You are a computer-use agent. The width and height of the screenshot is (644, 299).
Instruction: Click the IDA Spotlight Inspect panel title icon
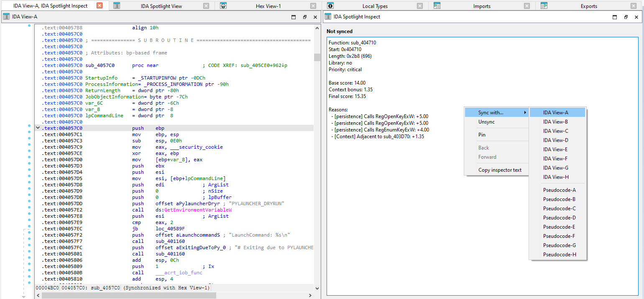click(x=327, y=17)
